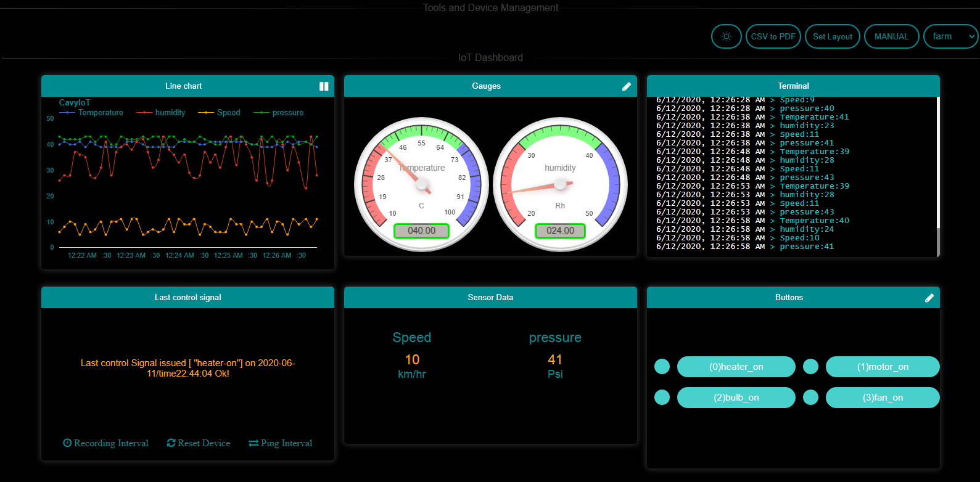Toggle the indicator circle beside bulb_on

click(x=662, y=398)
